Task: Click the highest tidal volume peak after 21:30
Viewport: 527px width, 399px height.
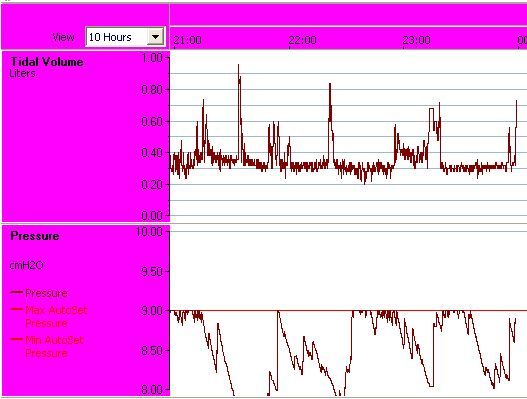Action: click(x=239, y=65)
